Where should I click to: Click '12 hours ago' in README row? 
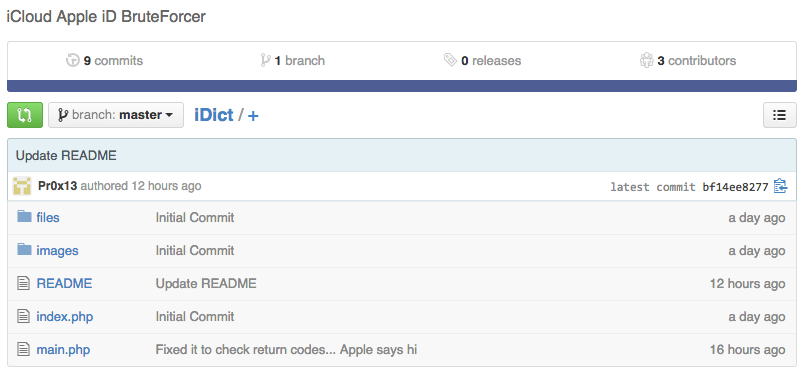tap(747, 283)
